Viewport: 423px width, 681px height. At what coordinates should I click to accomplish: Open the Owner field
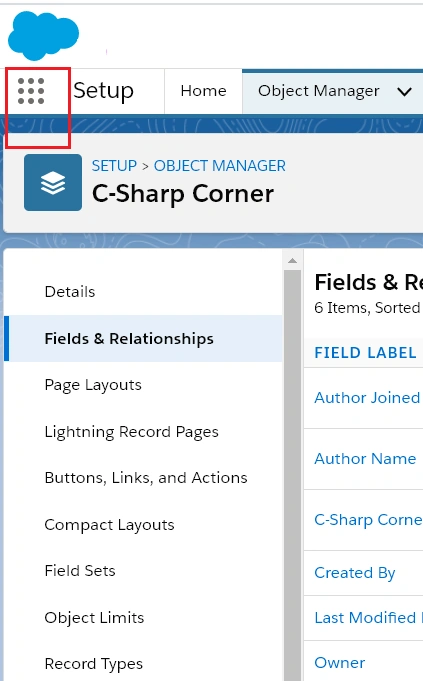(340, 663)
